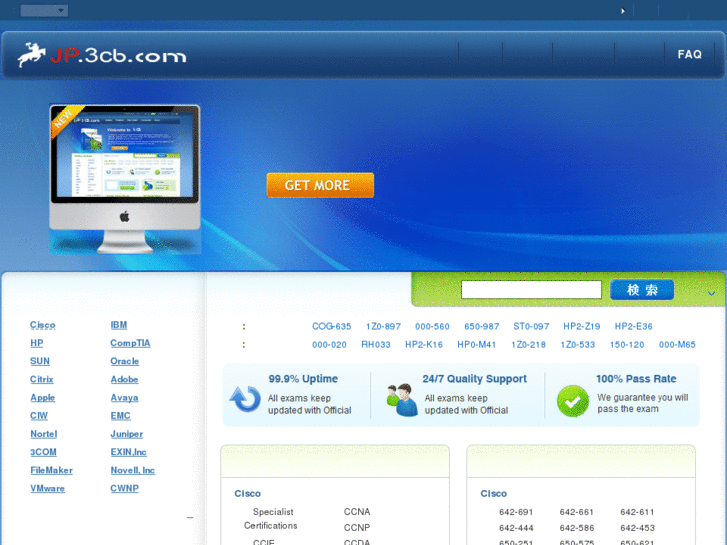The width and height of the screenshot is (727, 545).
Task: Expand the chevron beside search button
Action: tap(711, 293)
